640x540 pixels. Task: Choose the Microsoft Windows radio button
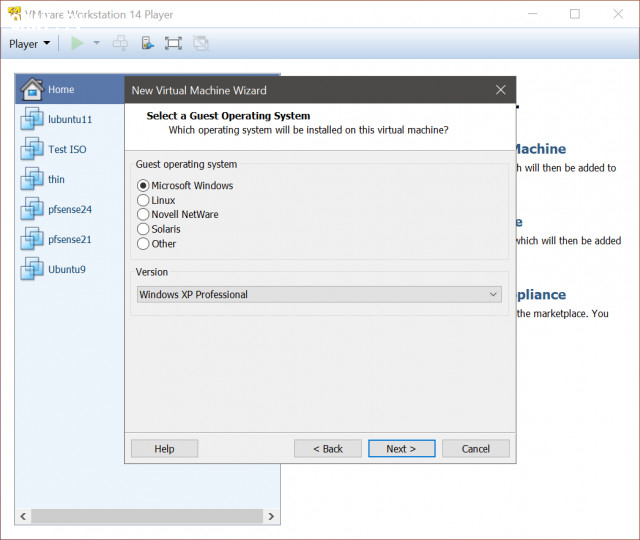(x=143, y=186)
